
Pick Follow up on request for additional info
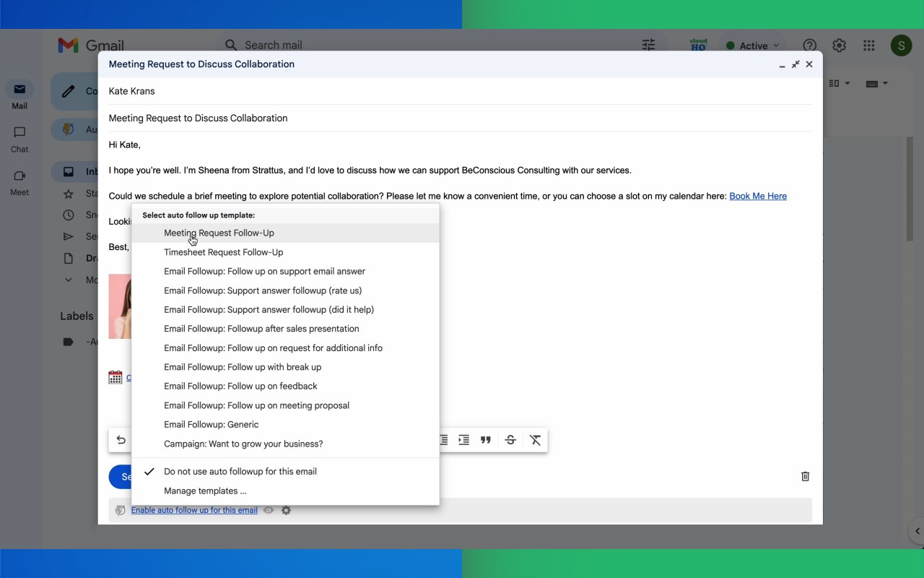(x=285, y=348)
